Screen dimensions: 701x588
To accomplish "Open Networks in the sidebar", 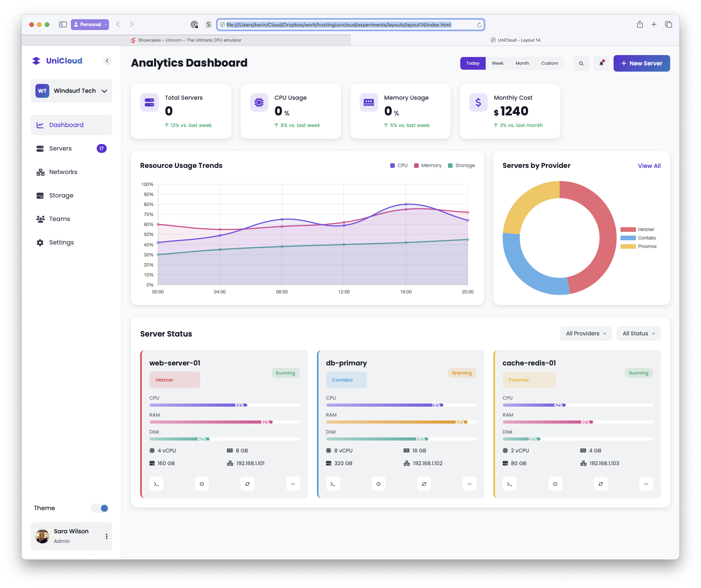I will [63, 172].
